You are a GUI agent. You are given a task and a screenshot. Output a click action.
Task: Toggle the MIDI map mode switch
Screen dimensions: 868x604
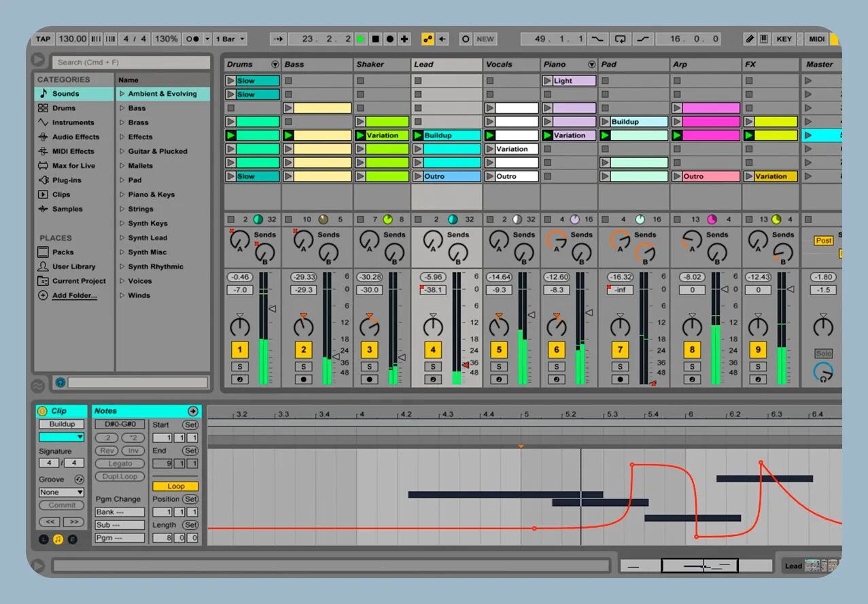(816, 39)
